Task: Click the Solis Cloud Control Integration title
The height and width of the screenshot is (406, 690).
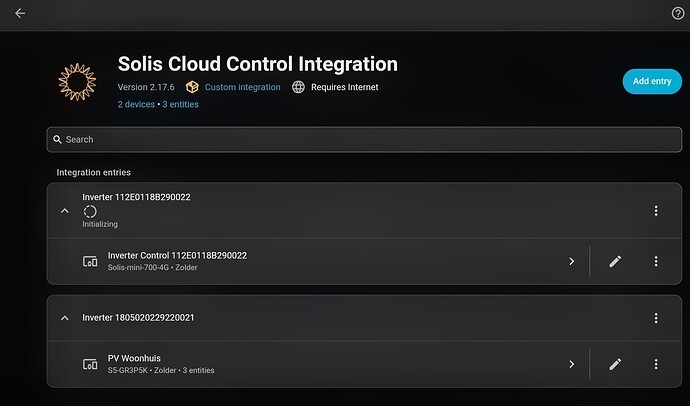Action: coord(258,64)
